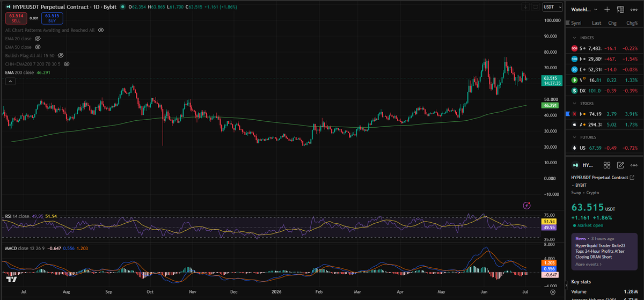Image resolution: width=644 pixels, height=300 pixels.
Task: Click the square icon left of USDT selector
Action: [536, 7]
